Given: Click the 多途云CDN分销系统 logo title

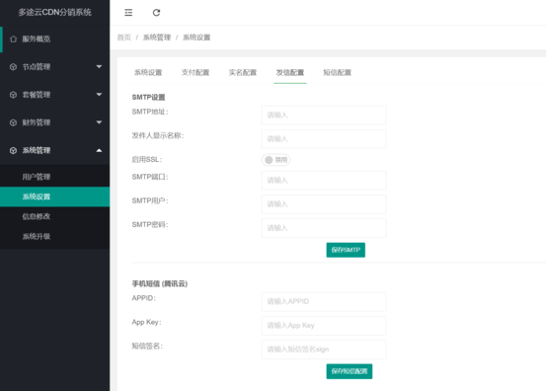Looking at the screenshot, I should (x=54, y=12).
